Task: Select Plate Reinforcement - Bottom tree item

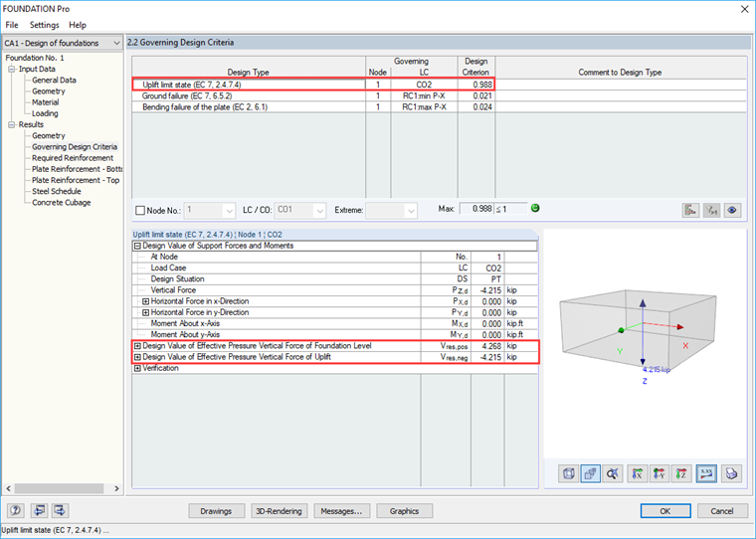Action: pos(78,169)
